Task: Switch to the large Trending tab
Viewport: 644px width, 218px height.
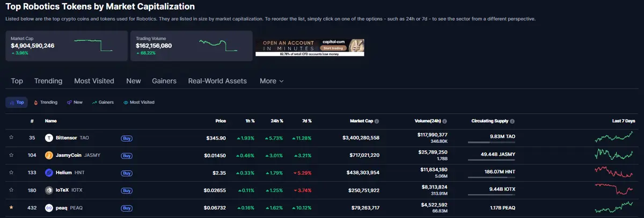Action: [x=48, y=81]
